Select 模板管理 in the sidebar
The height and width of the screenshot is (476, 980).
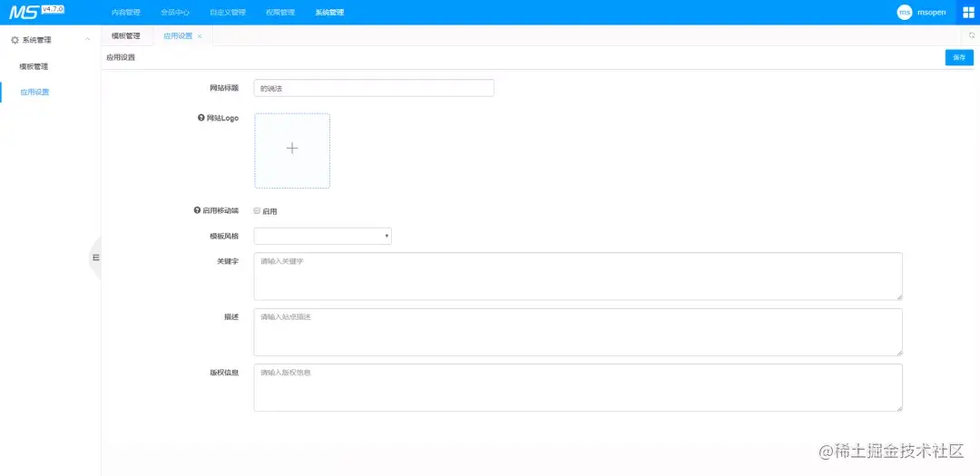[34, 67]
